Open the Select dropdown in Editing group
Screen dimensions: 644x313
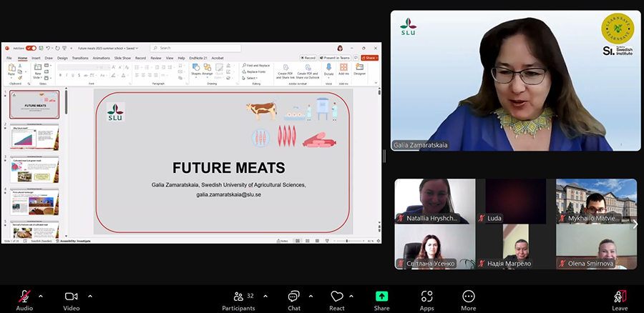pyautogui.click(x=250, y=78)
